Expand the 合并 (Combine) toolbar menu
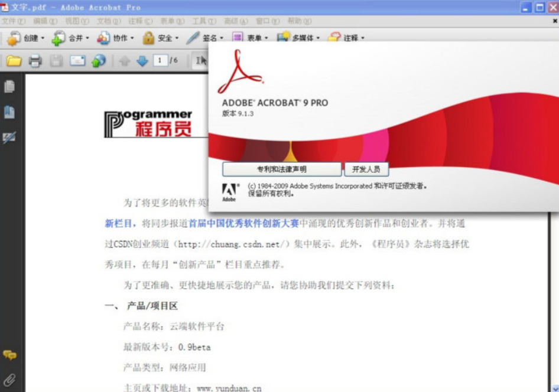 [x=70, y=38]
